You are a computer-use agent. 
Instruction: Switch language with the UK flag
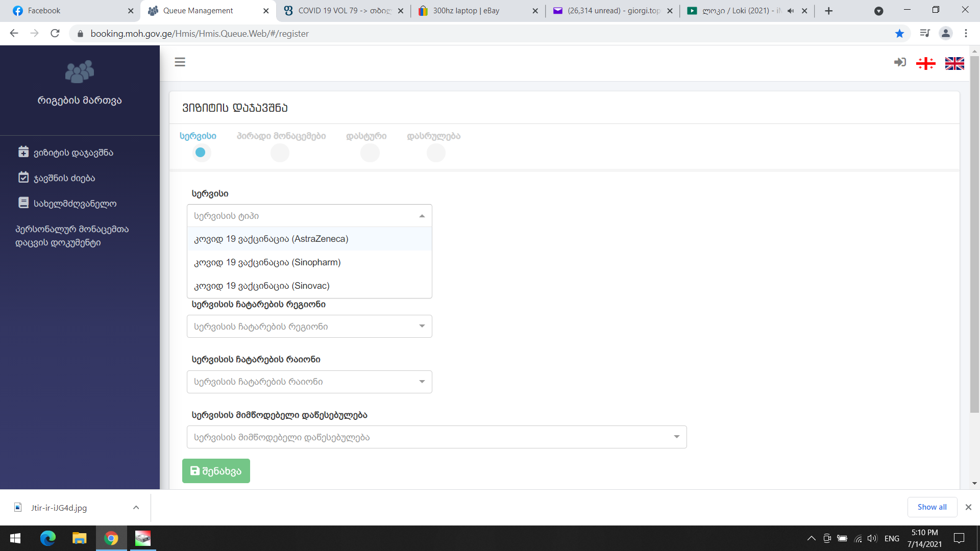954,63
